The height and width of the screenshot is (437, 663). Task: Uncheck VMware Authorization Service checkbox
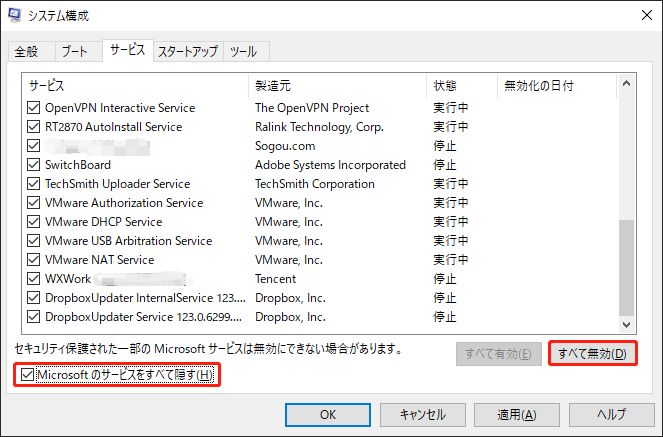click(33, 203)
